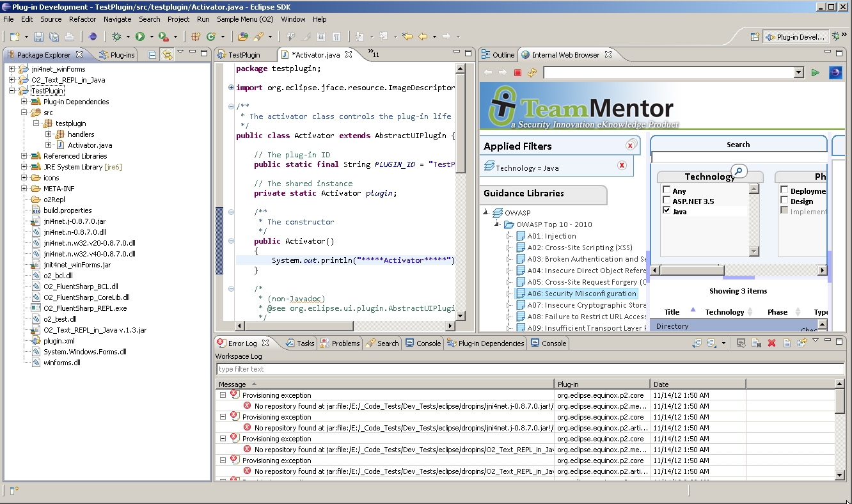Collapse the TestPlugin project node
The height and width of the screenshot is (504, 852).
click(x=12, y=91)
